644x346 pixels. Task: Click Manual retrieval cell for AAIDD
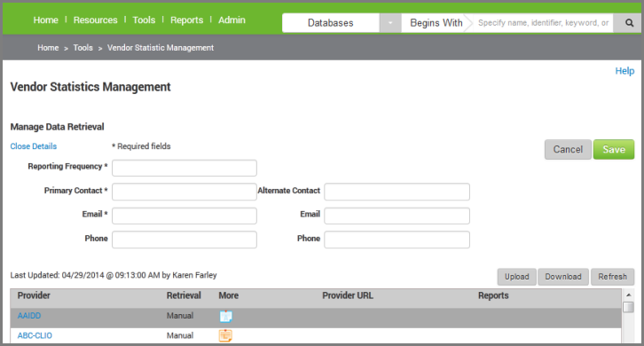pyautogui.click(x=180, y=316)
